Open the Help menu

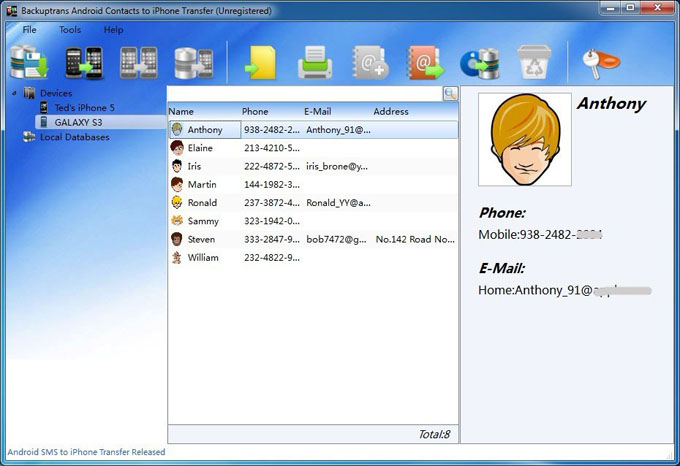coord(113,30)
